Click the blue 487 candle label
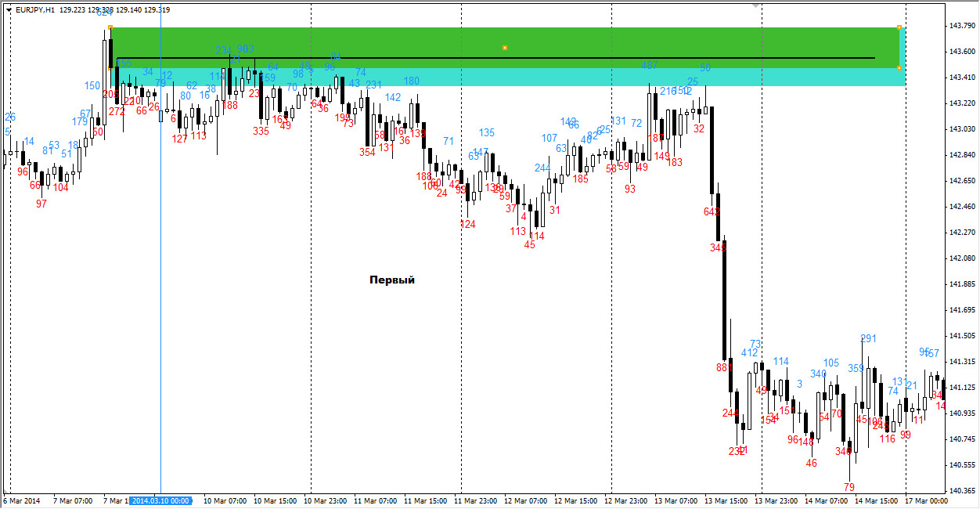980x509 pixels. coord(649,65)
